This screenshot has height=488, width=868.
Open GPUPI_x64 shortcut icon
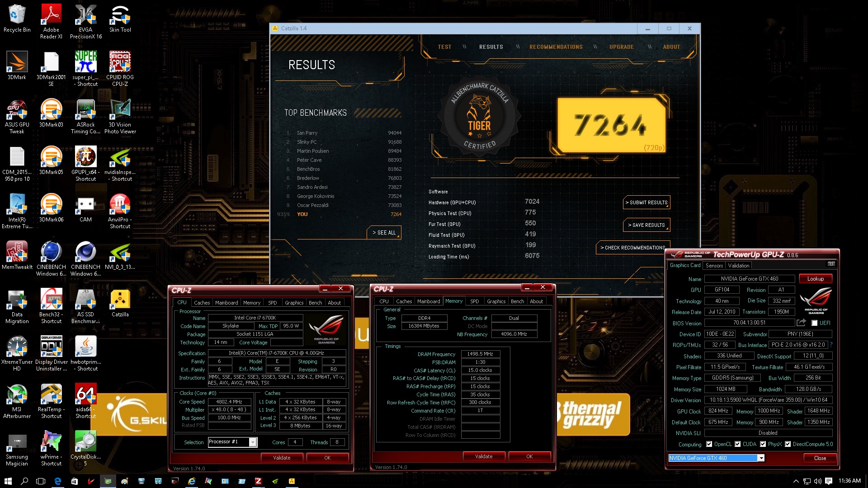pyautogui.click(x=85, y=164)
